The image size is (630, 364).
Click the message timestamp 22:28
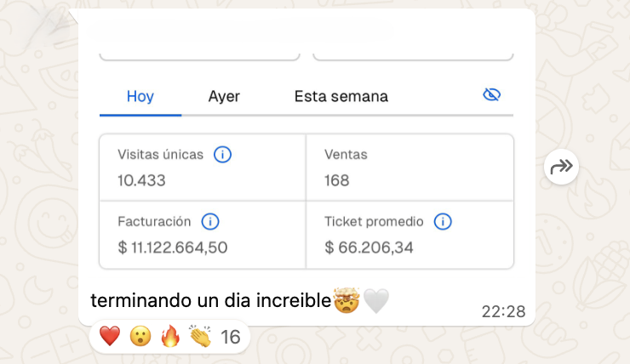(503, 311)
